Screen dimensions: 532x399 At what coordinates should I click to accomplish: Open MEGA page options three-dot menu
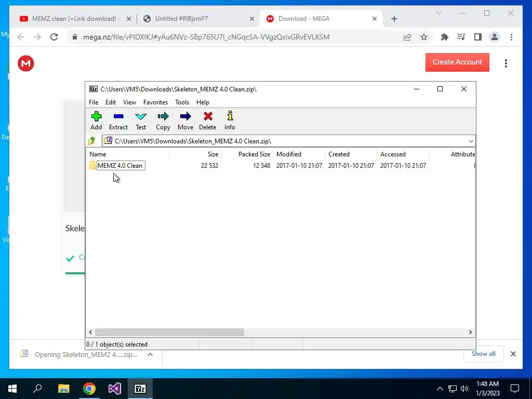(506, 63)
